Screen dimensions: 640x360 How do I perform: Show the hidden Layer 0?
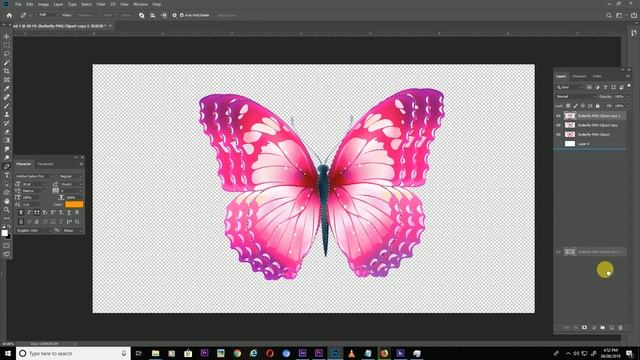[x=558, y=144]
